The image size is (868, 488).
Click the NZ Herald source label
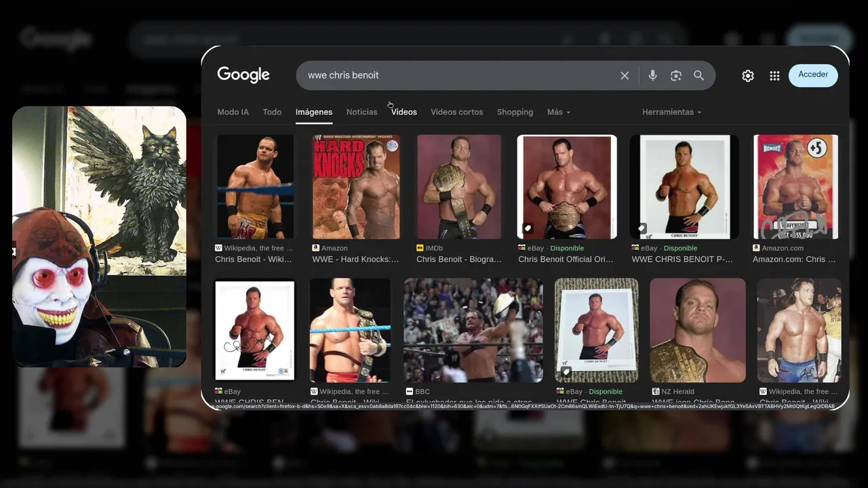coord(677,392)
